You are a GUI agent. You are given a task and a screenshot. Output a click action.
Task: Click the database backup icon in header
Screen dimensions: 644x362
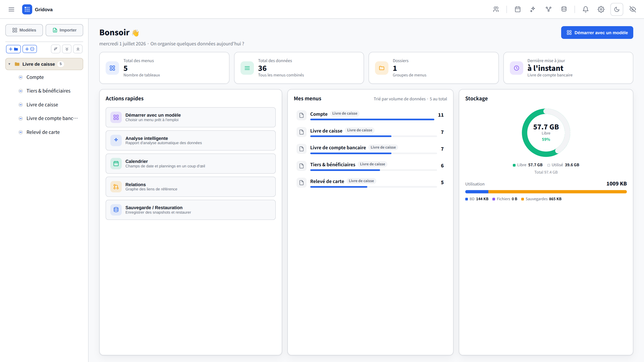pyautogui.click(x=564, y=9)
